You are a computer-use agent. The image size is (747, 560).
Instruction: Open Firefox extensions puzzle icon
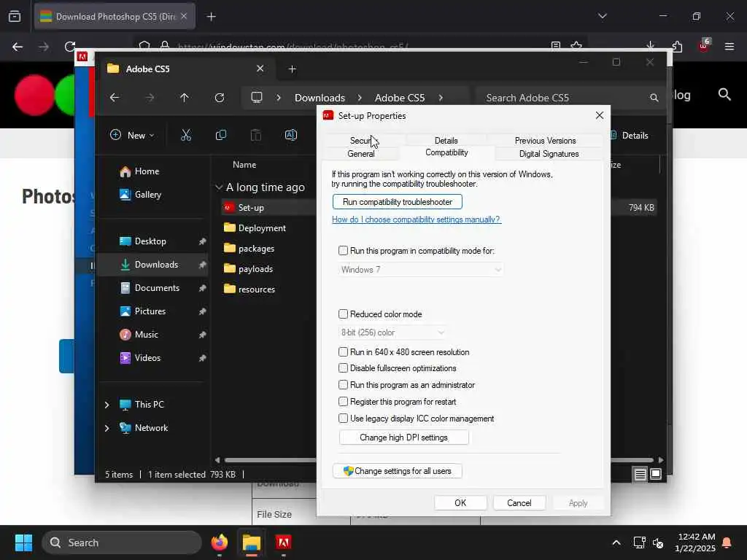[677, 46]
